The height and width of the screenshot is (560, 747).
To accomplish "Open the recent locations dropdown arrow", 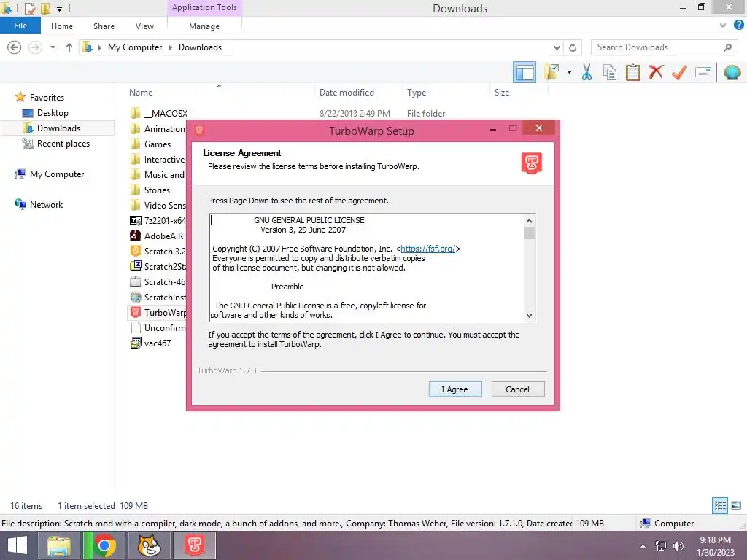I will [53, 47].
